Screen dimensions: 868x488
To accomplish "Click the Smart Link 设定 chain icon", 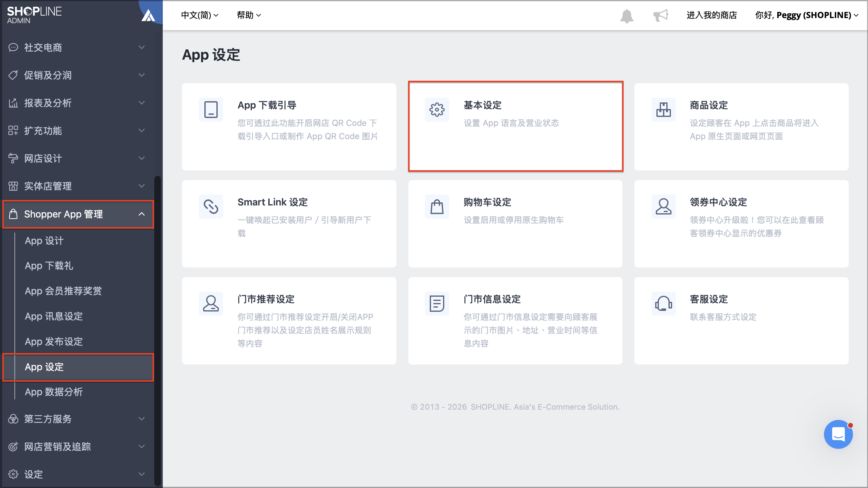I will pos(211,206).
